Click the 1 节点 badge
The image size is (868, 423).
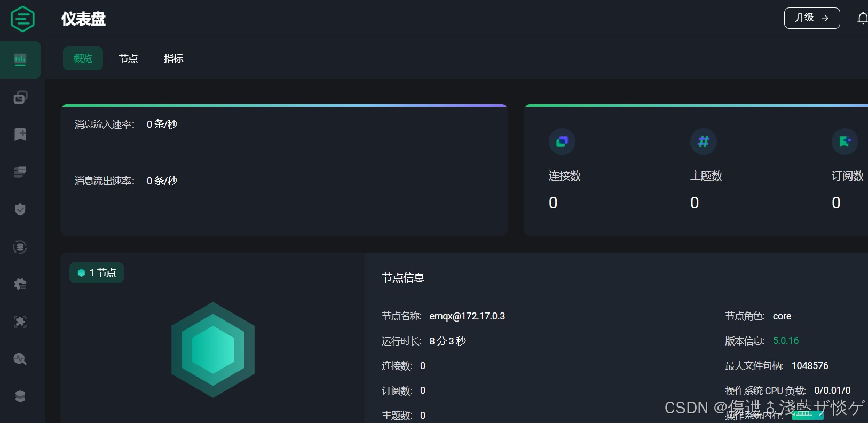point(97,273)
